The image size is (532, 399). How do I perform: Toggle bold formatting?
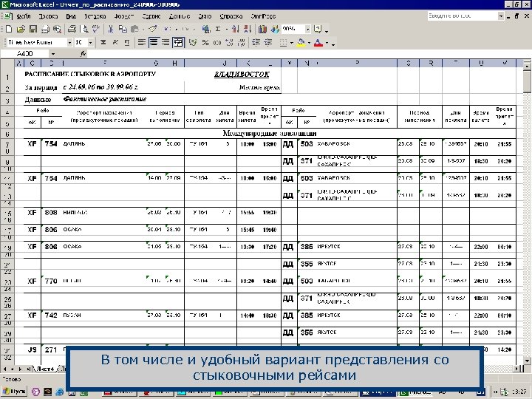point(103,42)
